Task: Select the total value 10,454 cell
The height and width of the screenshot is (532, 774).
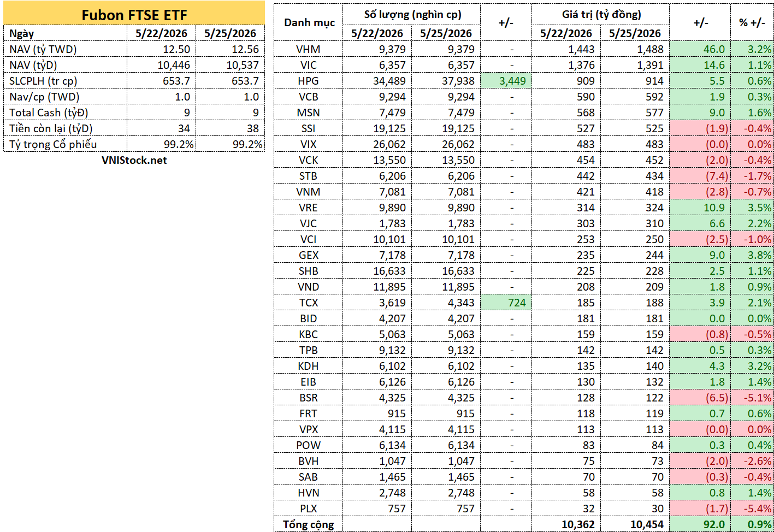Action: [635, 524]
